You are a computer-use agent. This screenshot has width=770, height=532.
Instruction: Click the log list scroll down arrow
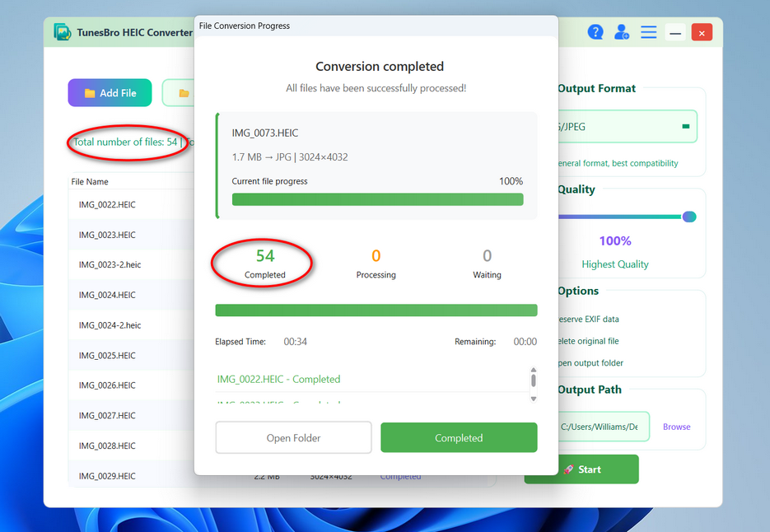pyautogui.click(x=534, y=399)
